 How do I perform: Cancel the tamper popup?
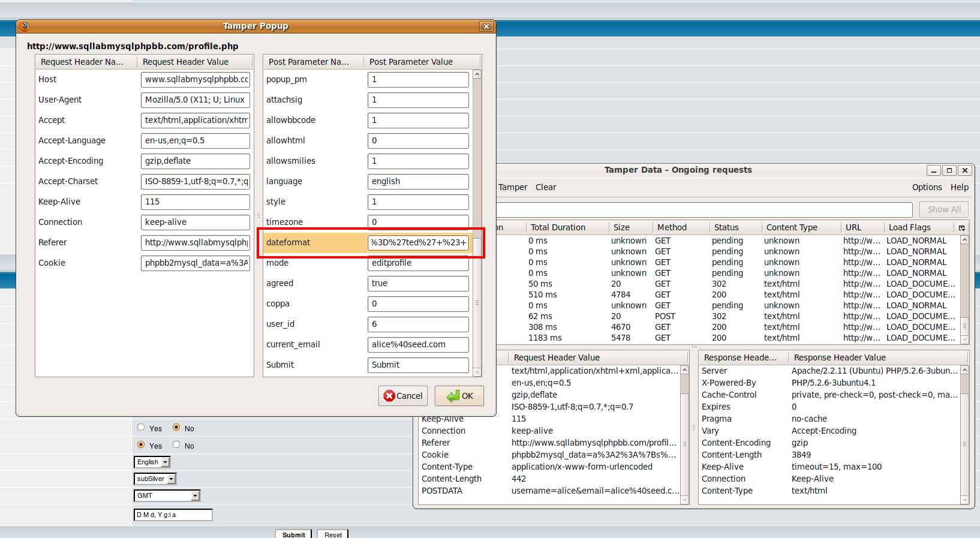pyautogui.click(x=403, y=396)
